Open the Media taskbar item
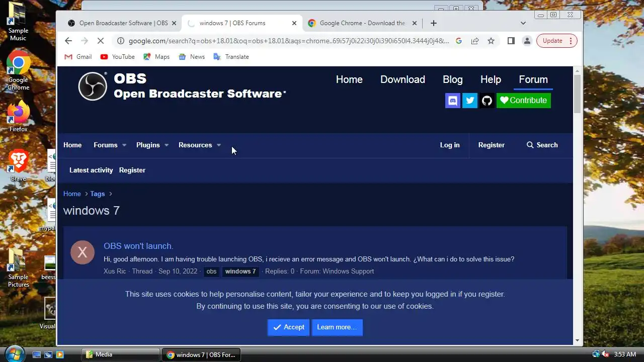Viewport: 644px width, 362px height. (121, 354)
